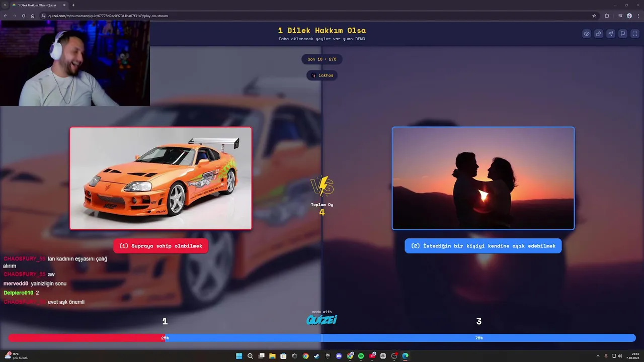This screenshot has height=362, width=644.
Task: Click chat message 'evet aşk önemli'
Action: coord(66,302)
